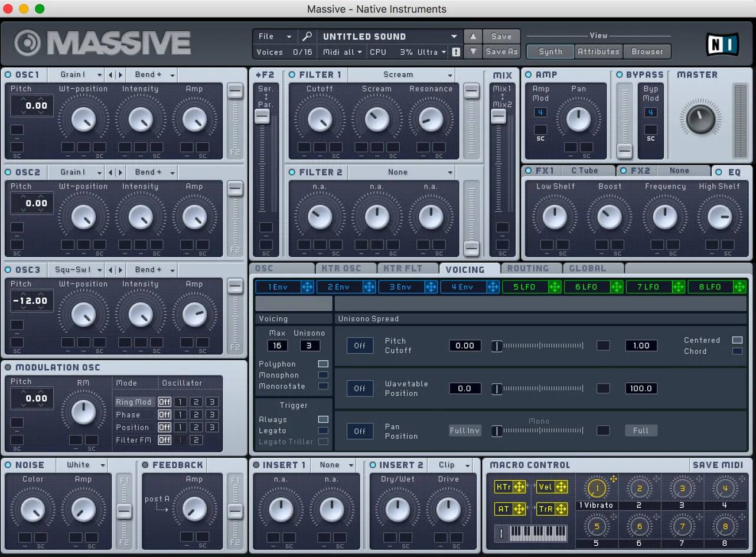Screen dimensions: 756x557
Task: Grab the 4 Env move crosshair handle
Action: click(x=493, y=287)
